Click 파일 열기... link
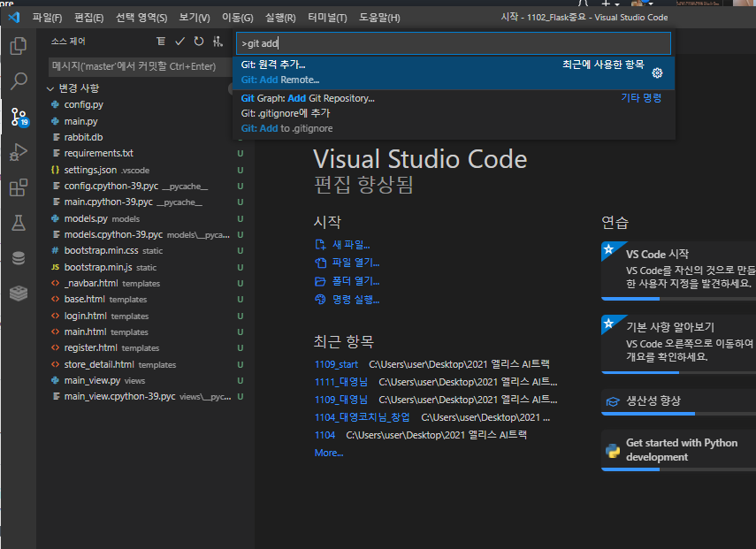The image size is (756, 549). [355, 263]
